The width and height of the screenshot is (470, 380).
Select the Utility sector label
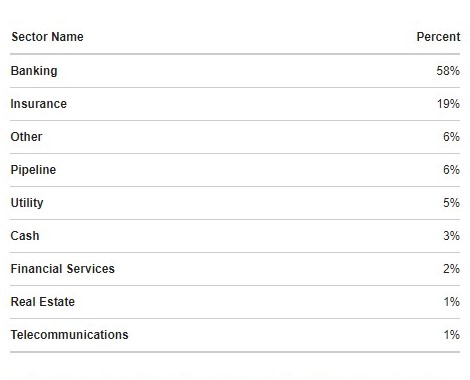click(27, 203)
